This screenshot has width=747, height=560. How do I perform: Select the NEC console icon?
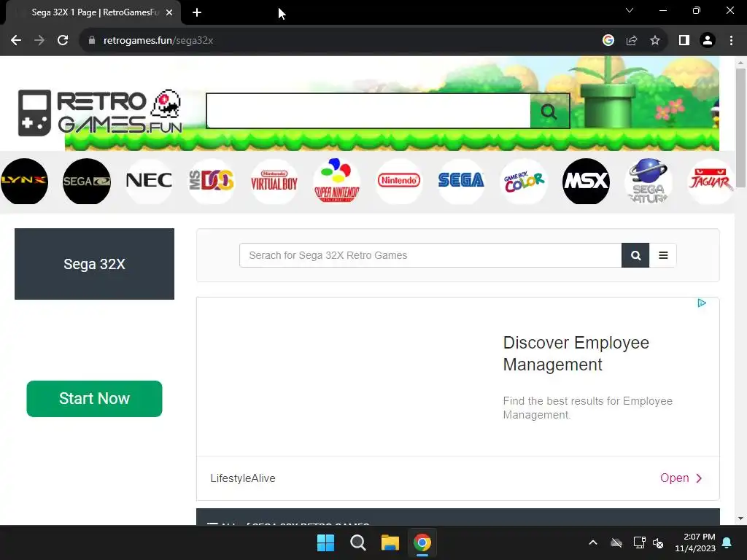[149, 181]
